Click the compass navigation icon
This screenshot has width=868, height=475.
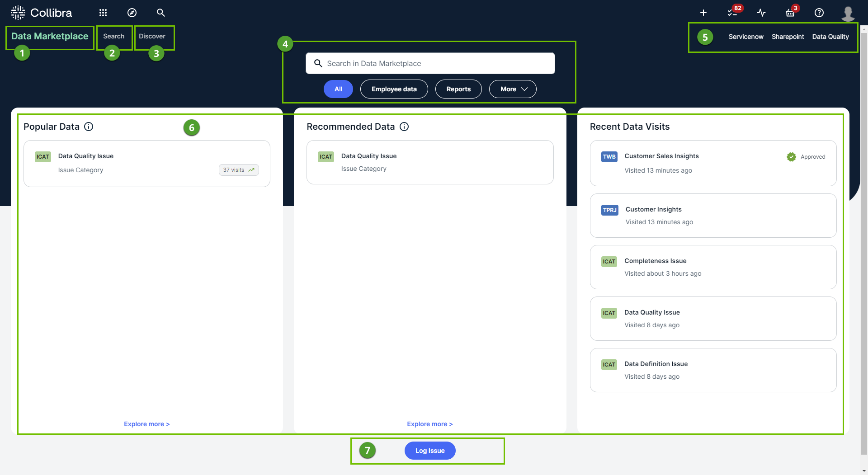point(132,13)
